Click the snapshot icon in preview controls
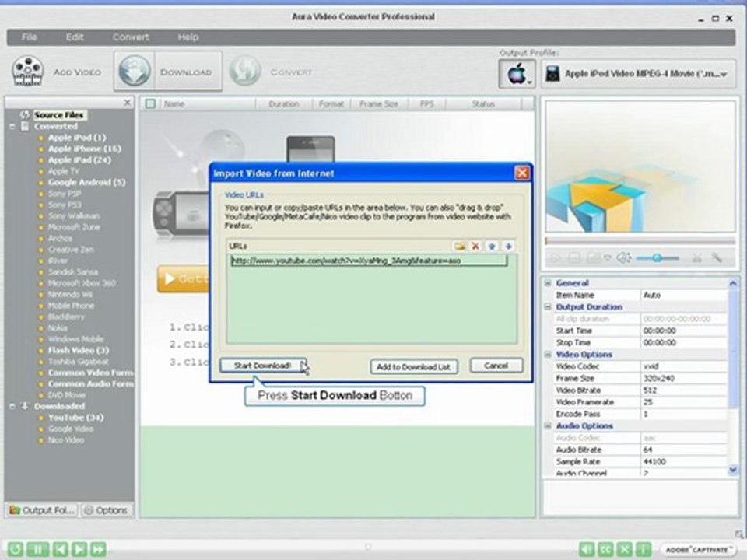 (594, 258)
